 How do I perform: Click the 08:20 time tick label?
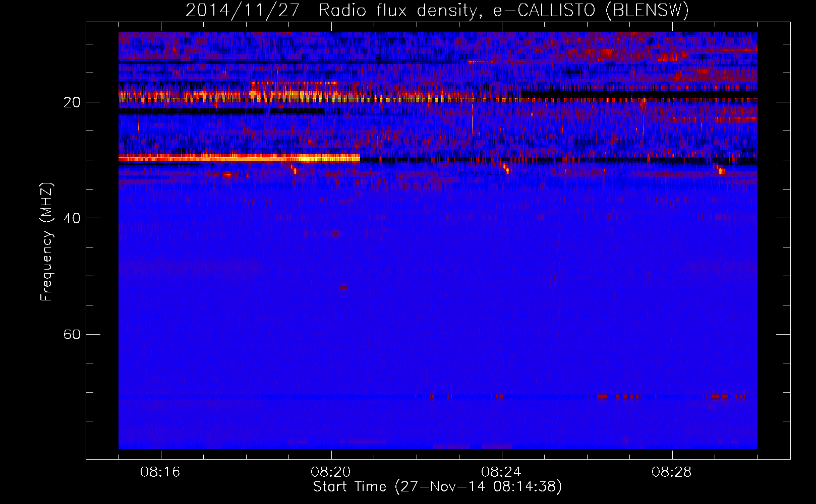[x=331, y=472]
